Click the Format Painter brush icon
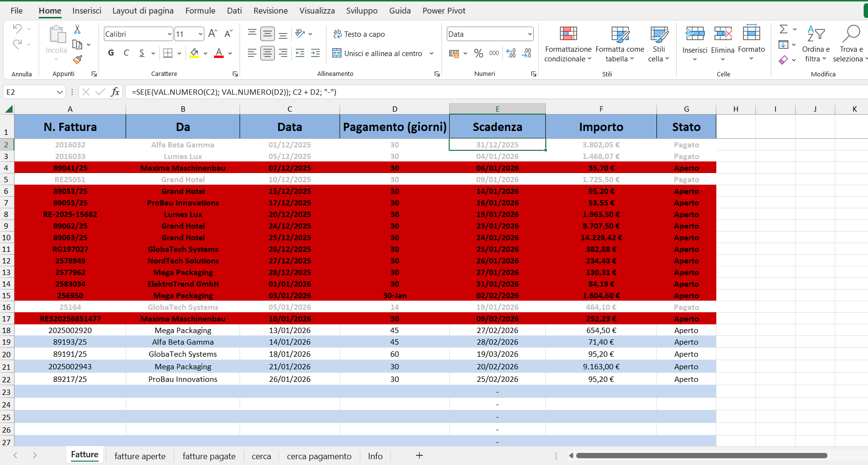Screen dimensions: 868x465 pyautogui.click(x=77, y=59)
